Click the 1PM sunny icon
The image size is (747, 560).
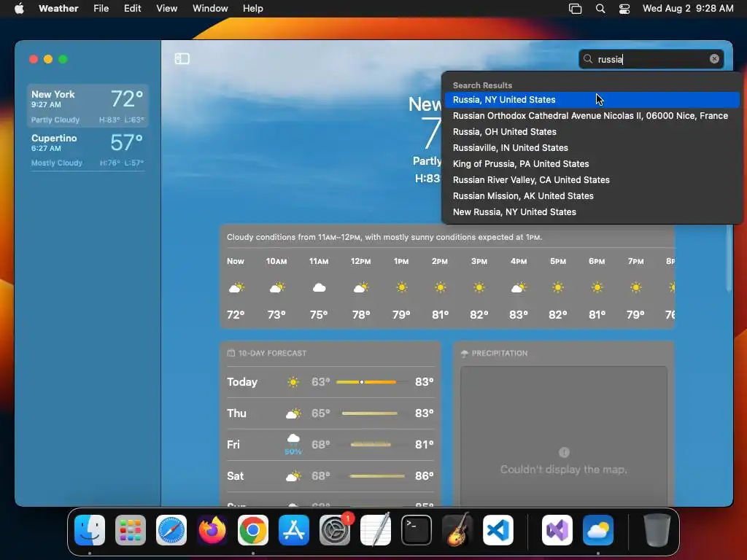click(x=402, y=287)
